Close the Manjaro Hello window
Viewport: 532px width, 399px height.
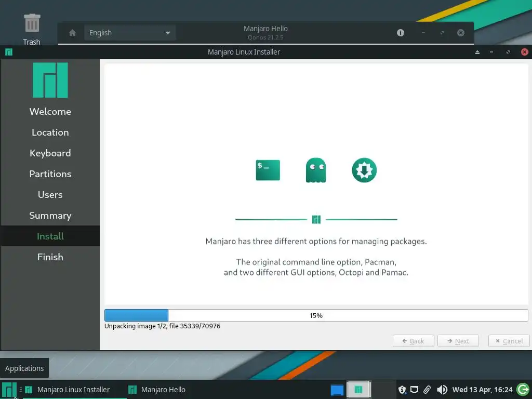pos(461,33)
